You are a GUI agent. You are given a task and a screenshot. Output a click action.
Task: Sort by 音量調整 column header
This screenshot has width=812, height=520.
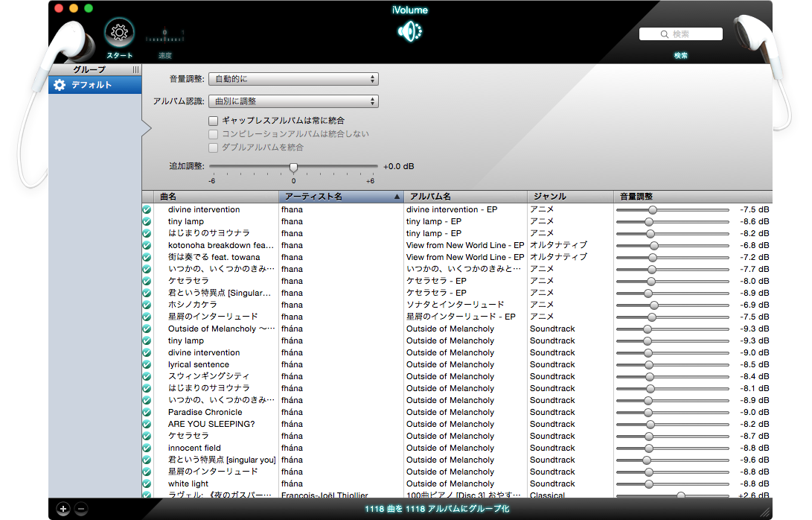coord(693,197)
